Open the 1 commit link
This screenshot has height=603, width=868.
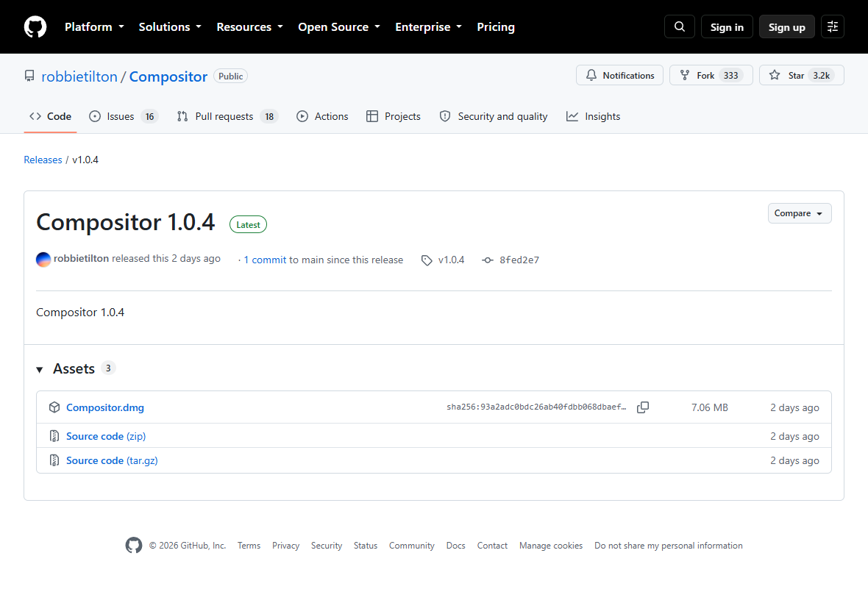click(265, 260)
